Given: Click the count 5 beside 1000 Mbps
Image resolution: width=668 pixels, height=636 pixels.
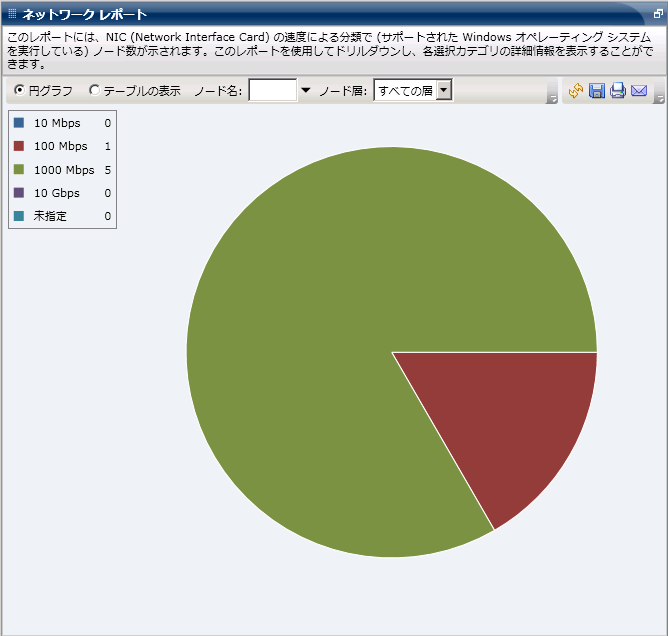Looking at the screenshot, I should pos(108,170).
